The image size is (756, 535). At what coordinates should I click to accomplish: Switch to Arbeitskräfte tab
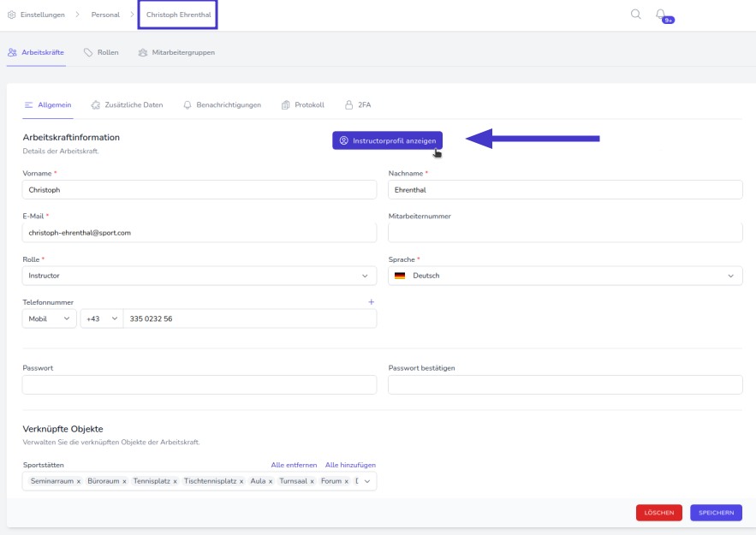tap(36, 52)
